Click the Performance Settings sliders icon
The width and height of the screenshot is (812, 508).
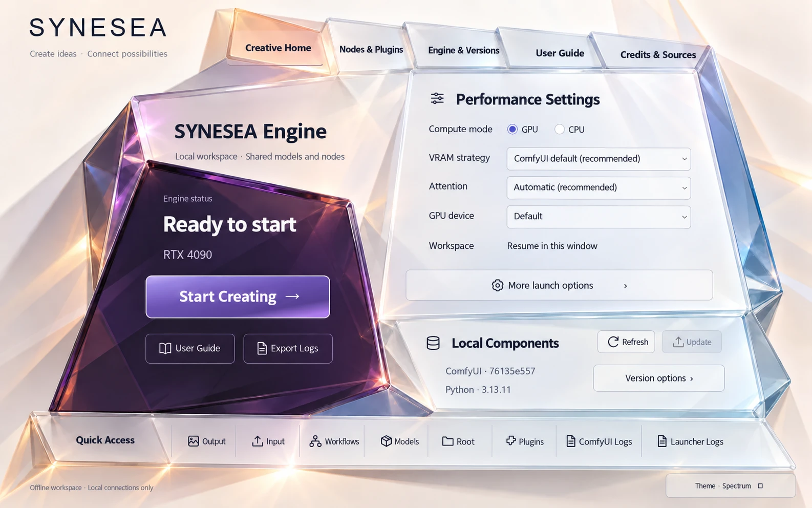(x=437, y=98)
